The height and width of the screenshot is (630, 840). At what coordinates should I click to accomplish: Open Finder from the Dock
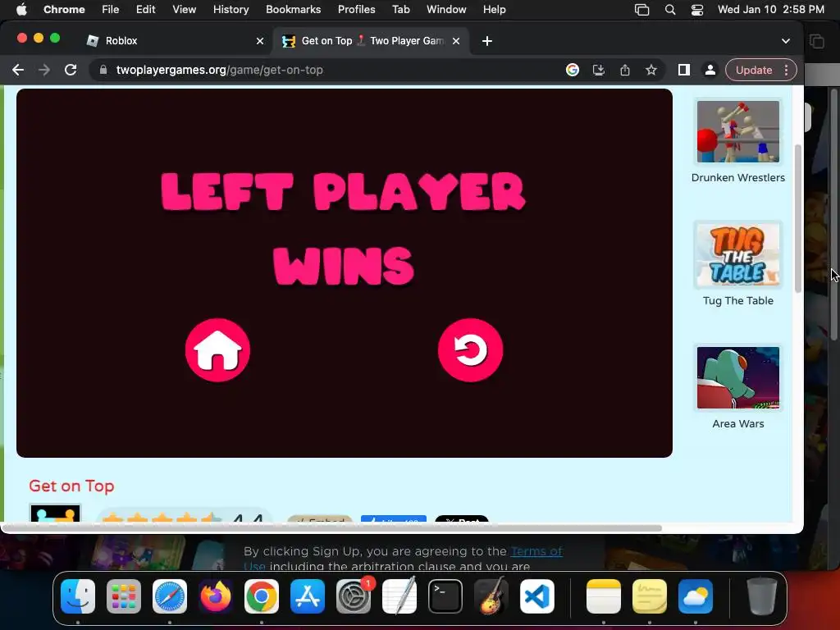pyautogui.click(x=78, y=596)
